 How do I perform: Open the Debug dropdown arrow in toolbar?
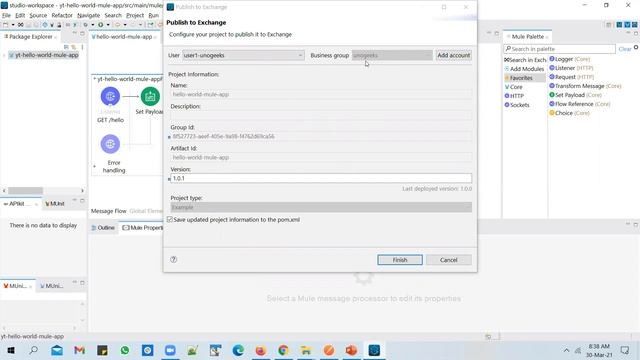[93, 25]
